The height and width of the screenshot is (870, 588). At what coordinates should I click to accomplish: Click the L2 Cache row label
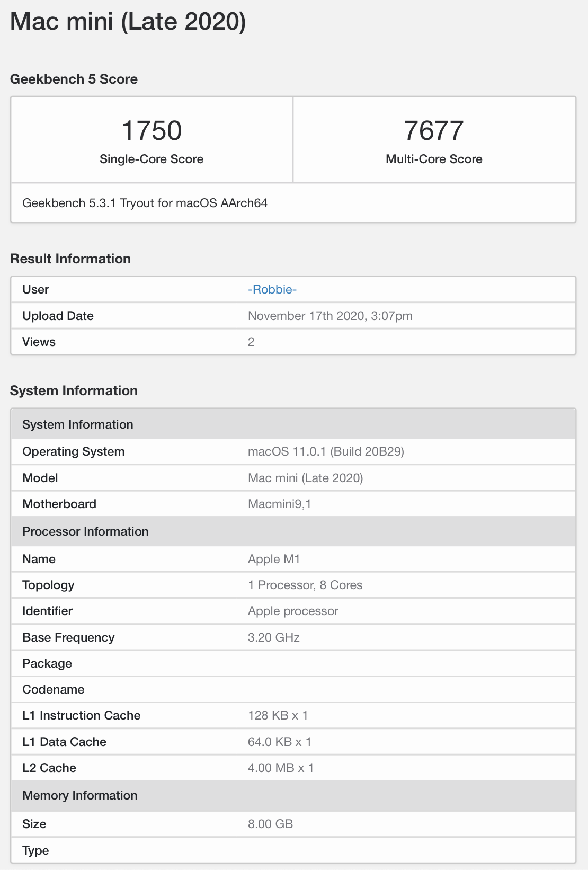49,768
